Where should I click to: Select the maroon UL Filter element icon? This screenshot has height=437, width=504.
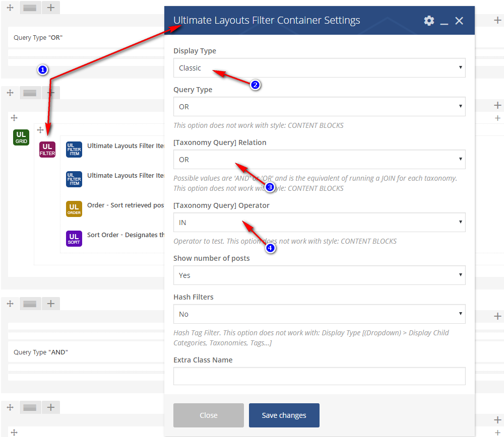pyautogui.click(x=47, y=150)
